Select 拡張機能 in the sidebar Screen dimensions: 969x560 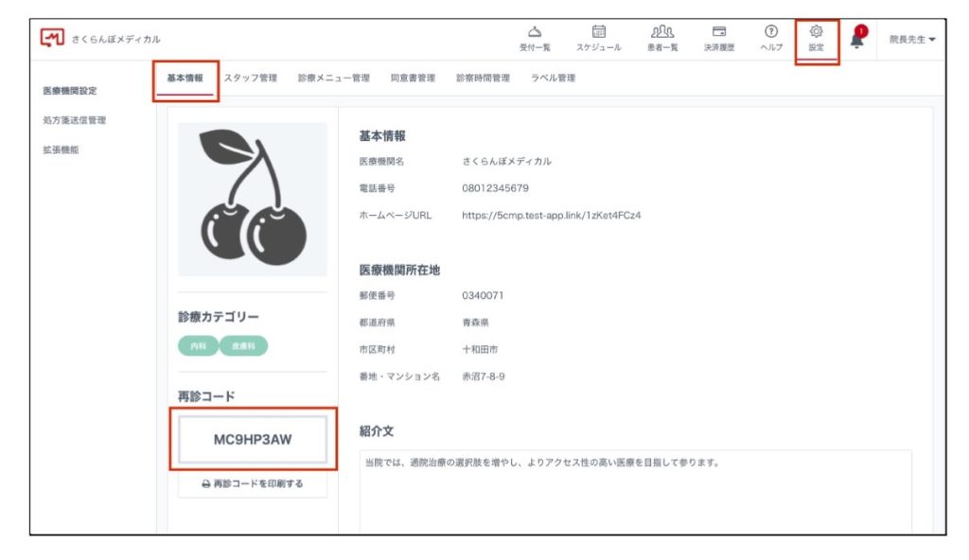click(61, 149)
